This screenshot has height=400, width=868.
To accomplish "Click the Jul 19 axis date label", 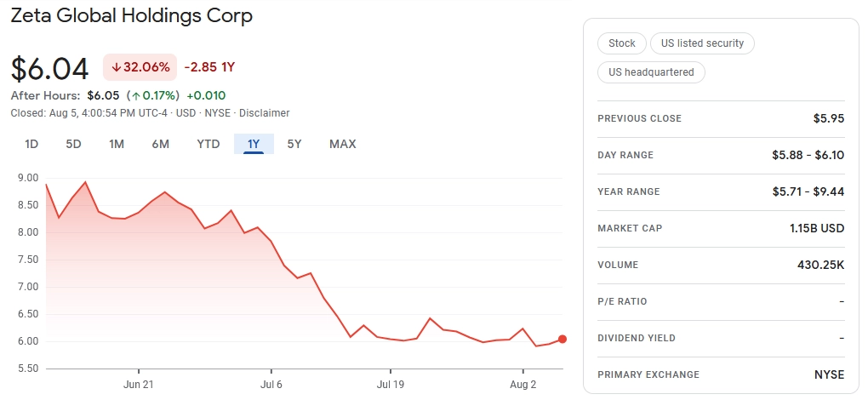I will (391, 384).
